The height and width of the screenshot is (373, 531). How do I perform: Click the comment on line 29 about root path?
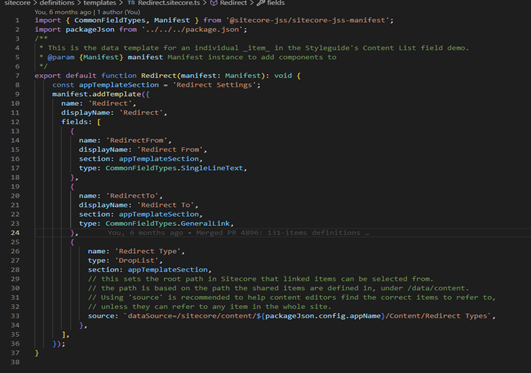260,279
